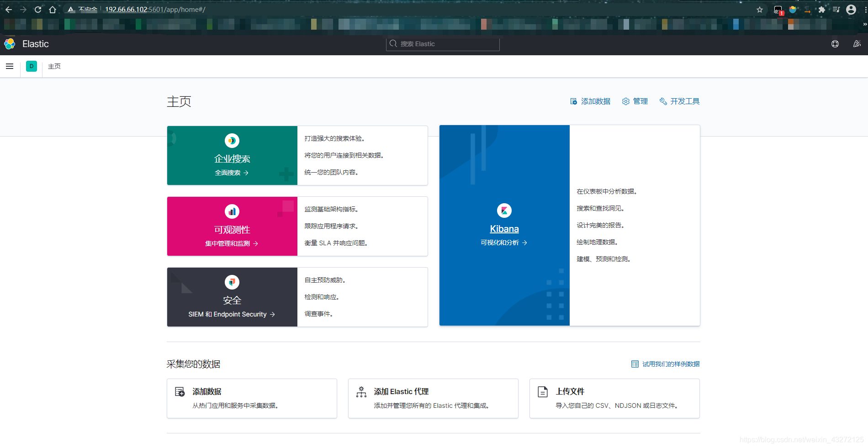Follow the 可视化和分析 link
The width and height of the screenshot is (868, 448).
pos(504,242)
